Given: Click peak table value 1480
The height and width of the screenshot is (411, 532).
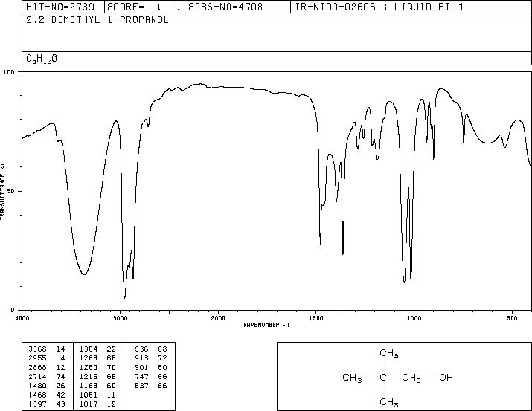Looking at the screenshot, I should tap(37, 386).
